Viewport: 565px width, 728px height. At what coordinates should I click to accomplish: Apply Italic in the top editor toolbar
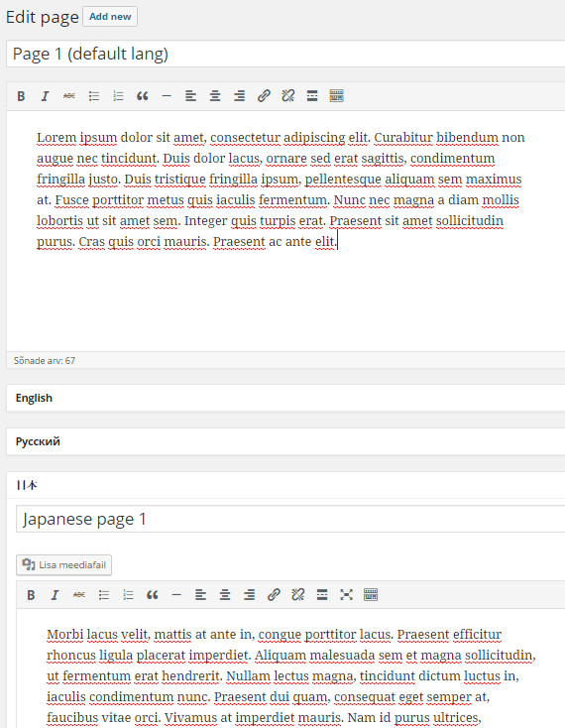click(45, 96)
